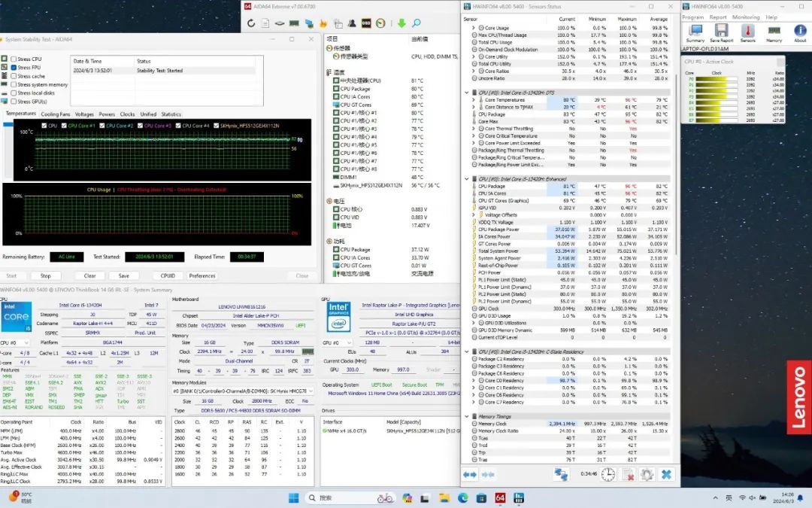
Task: Toggle the CPU Core #2 graph checkbox
Action: [x=102, y=126]
